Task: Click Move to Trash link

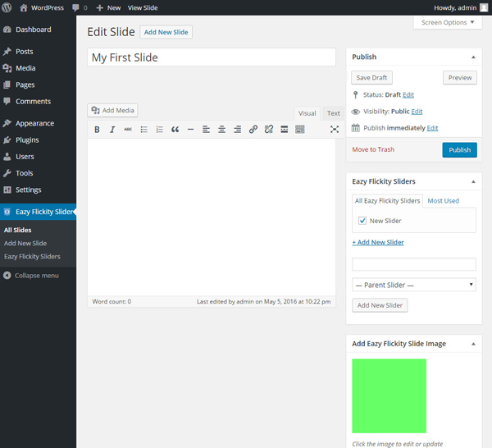Action: click(x=373, y=150)
